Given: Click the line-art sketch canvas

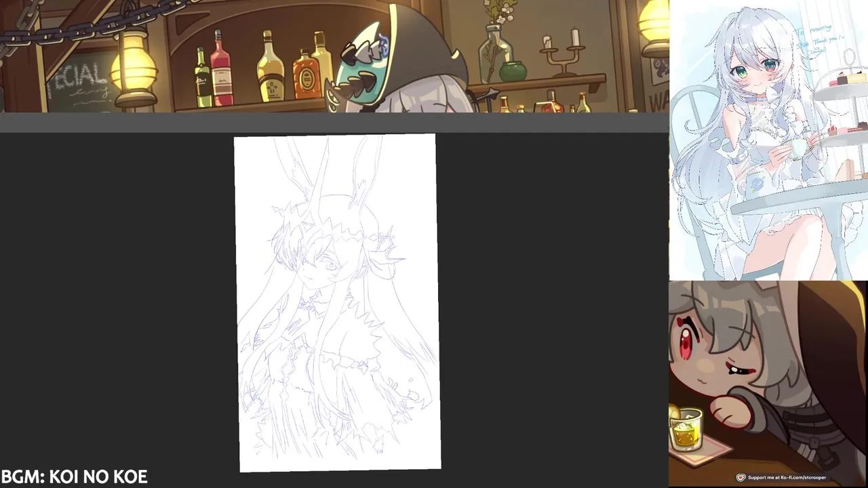Looking at the screenshot, I should pos(337,302).
